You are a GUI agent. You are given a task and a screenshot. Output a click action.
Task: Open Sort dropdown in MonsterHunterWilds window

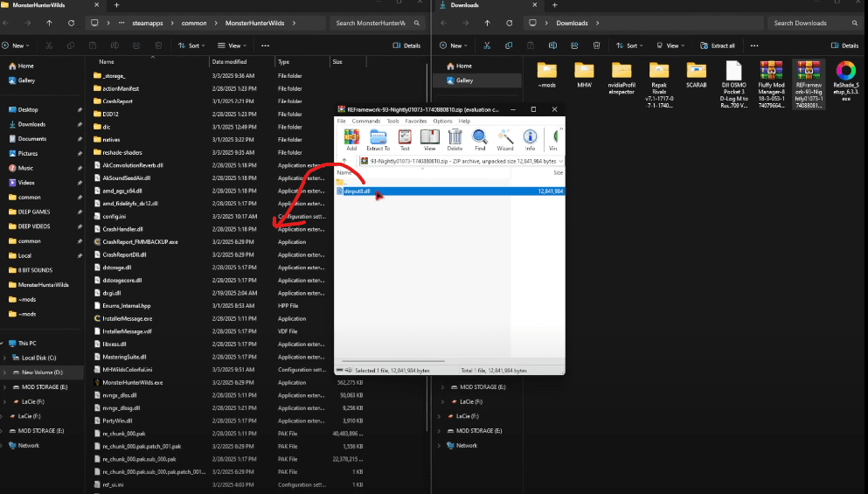pos(191,45)
